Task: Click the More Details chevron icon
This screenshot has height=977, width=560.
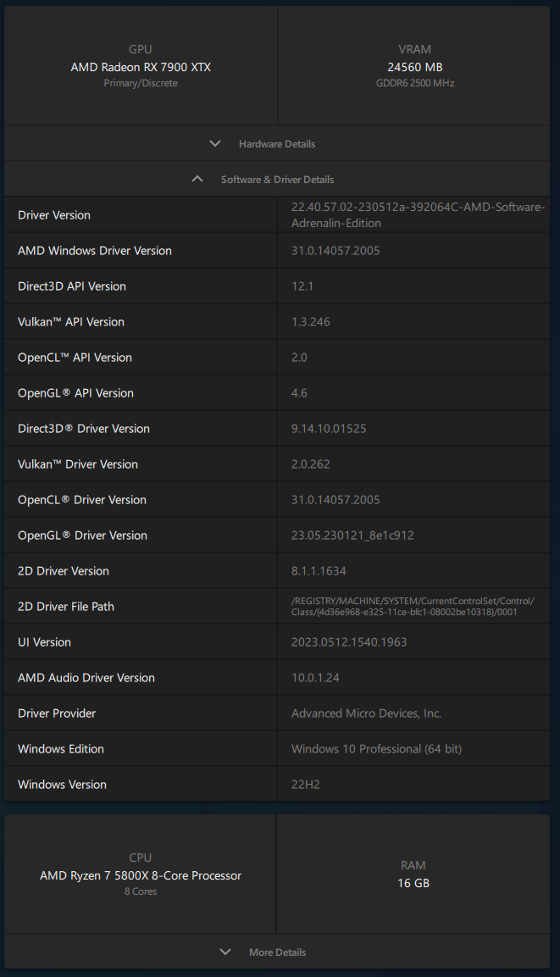Action: click(225, 952)
